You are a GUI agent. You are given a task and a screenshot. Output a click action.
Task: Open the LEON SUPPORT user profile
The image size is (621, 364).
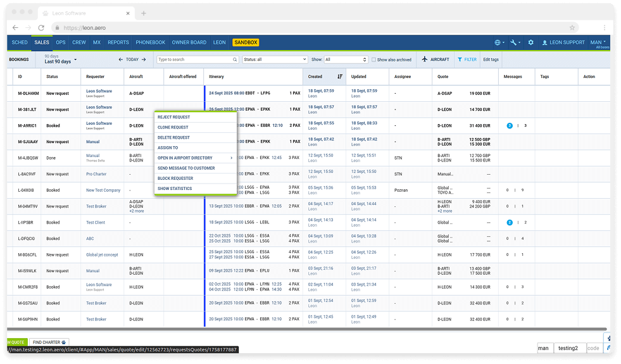pyautogui.click(x=563, y=42)
